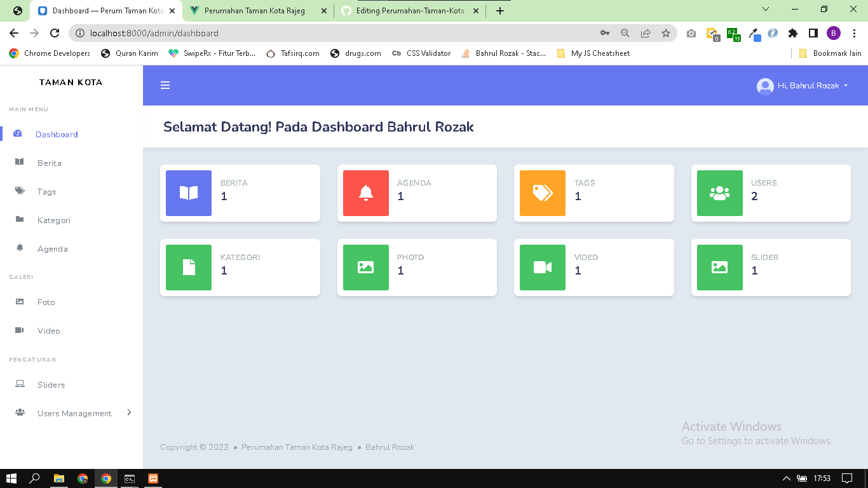Viewport: 868px width, 488px height.
Task: Click the Users Management people icon
Action: tap(20, 412)
